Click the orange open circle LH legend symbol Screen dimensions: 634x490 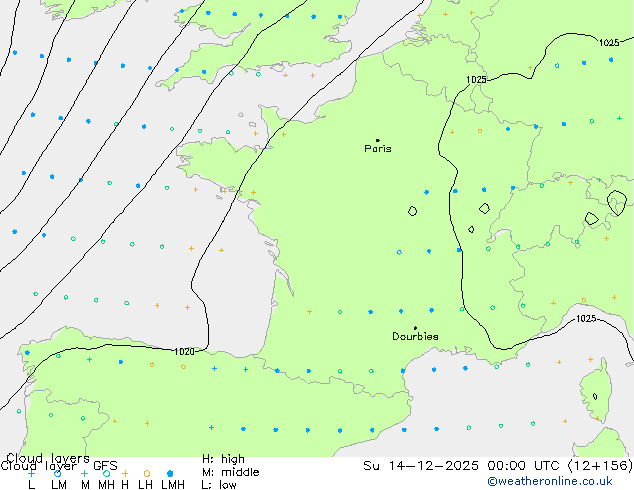click(147, 473)
